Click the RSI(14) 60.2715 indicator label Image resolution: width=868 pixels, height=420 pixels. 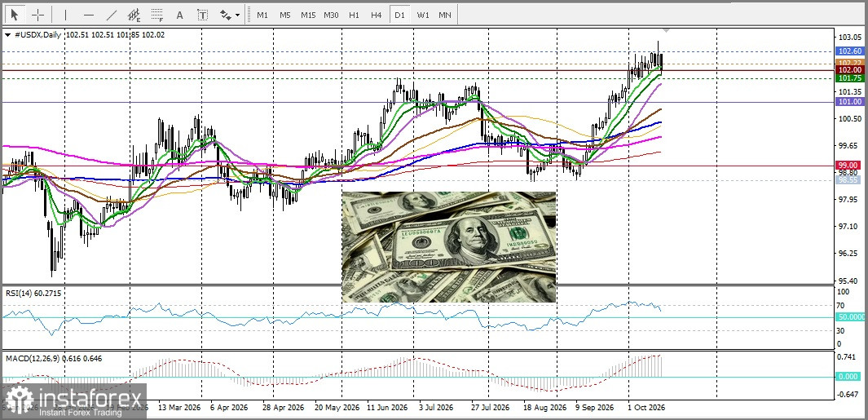click(x=33, y=294)
